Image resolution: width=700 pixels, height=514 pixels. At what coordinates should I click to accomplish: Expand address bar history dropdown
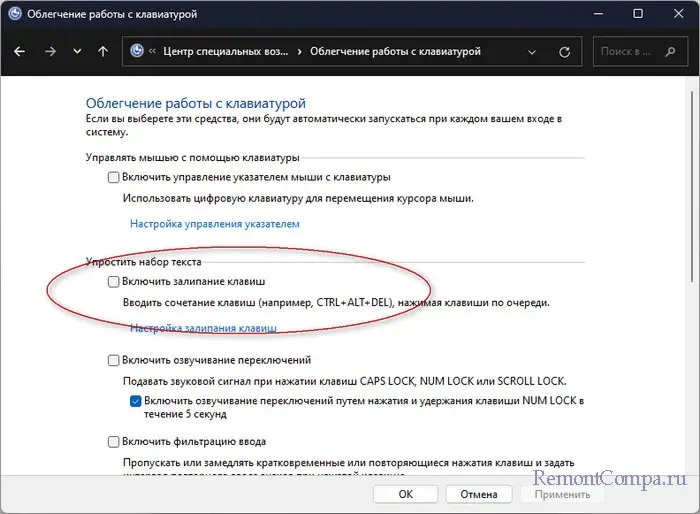click(532, 52)
